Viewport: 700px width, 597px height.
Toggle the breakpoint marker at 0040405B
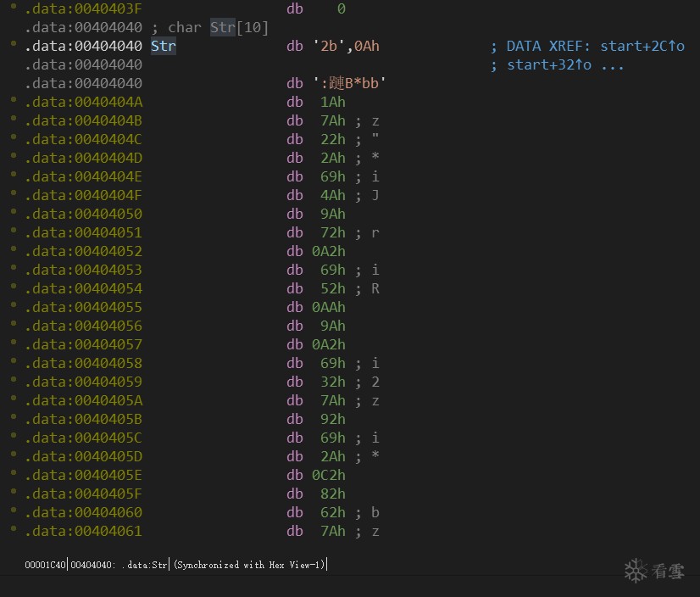[14, 418]
